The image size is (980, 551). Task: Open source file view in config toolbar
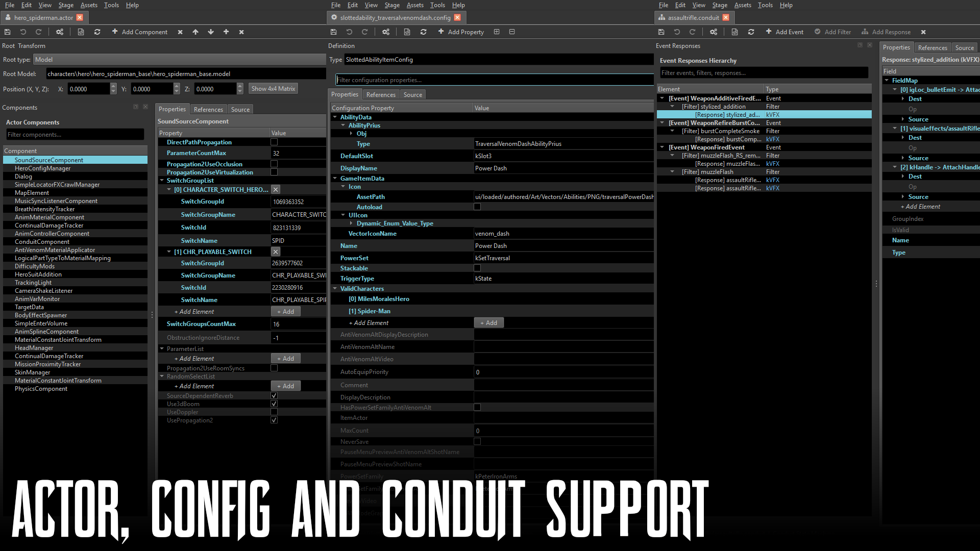coord(407,32)
